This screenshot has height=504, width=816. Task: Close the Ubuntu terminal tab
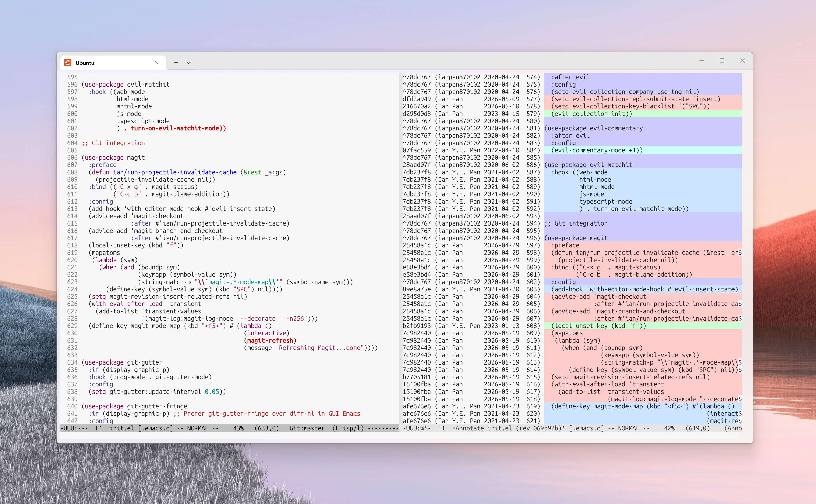pos(157,63)
